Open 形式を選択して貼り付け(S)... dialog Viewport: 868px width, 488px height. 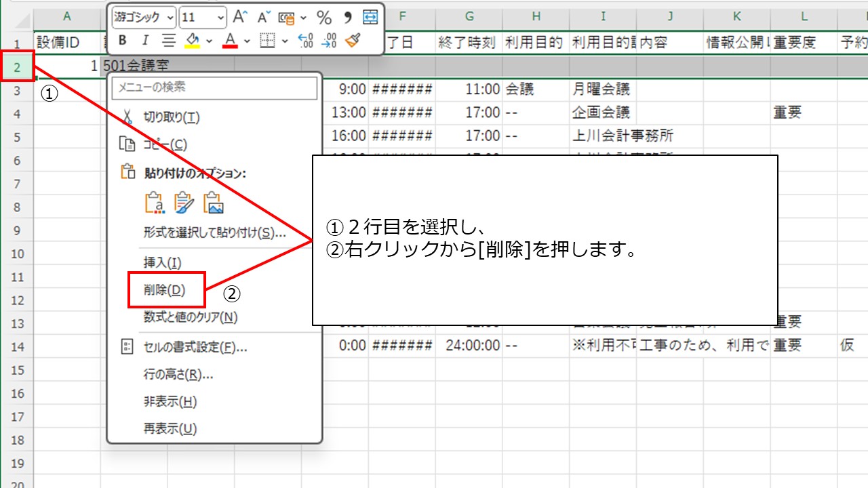tap(214, 232)
